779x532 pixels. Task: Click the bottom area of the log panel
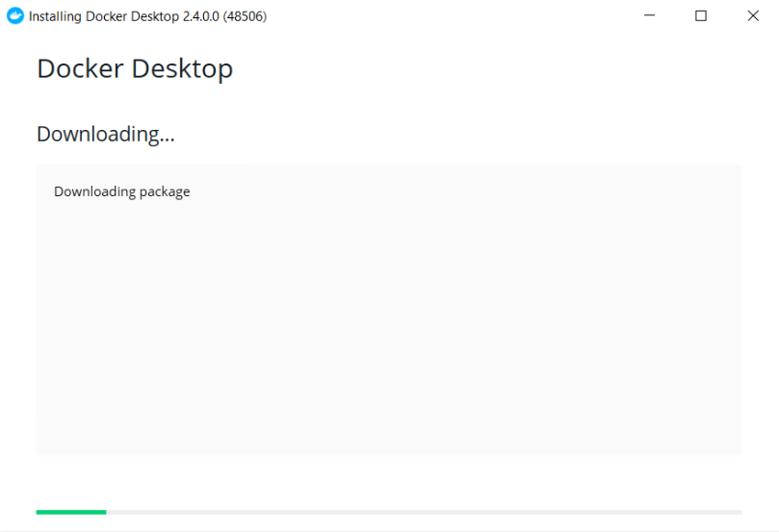tap(389, 433)
